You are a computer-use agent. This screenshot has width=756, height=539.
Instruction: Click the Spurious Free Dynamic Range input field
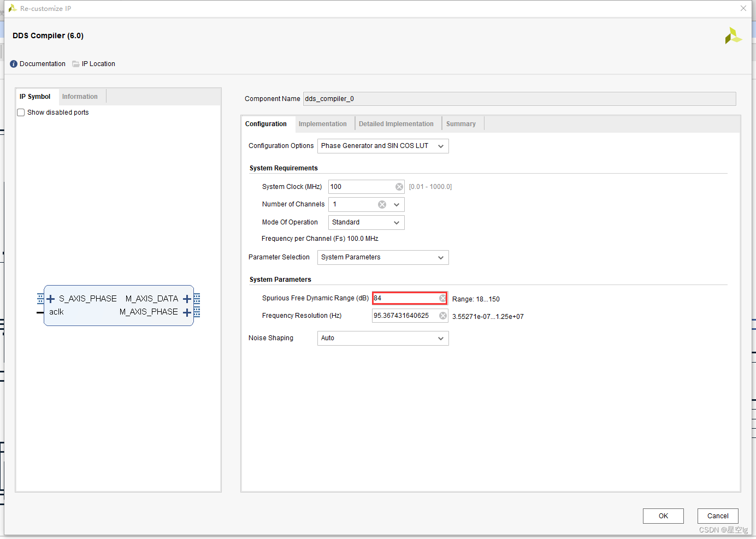tap(410, 298)
